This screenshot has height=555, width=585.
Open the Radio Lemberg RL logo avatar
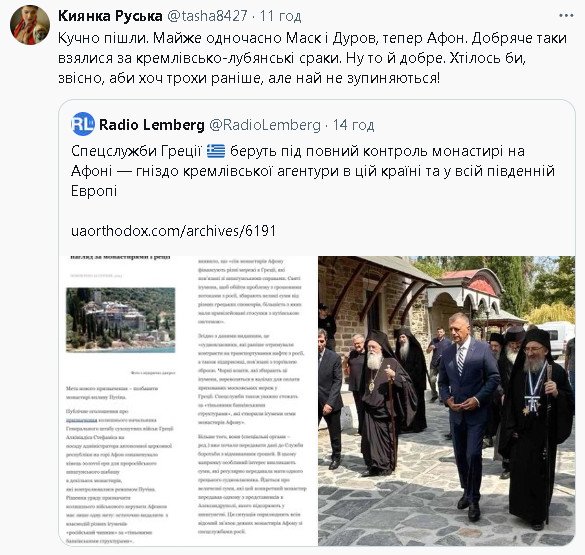(83, 124)
